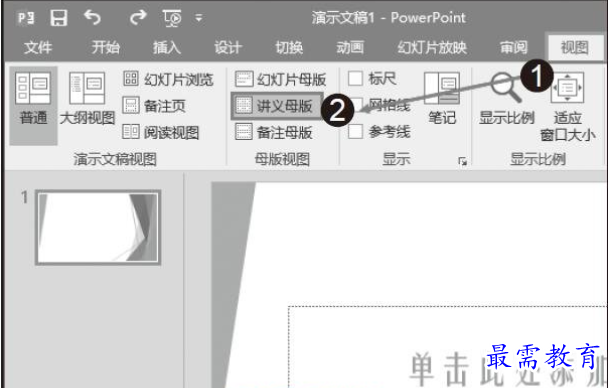Image resolution: width=608 pixels, height=388 pixels.
Task: Click the 演示文稿视图 group label
Action: tap(115, 159)
